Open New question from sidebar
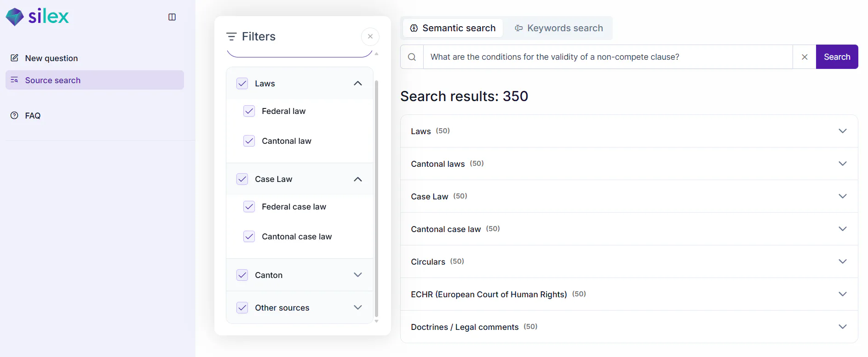The height and width of the screenshot is (357, 868). click(95, 58)
